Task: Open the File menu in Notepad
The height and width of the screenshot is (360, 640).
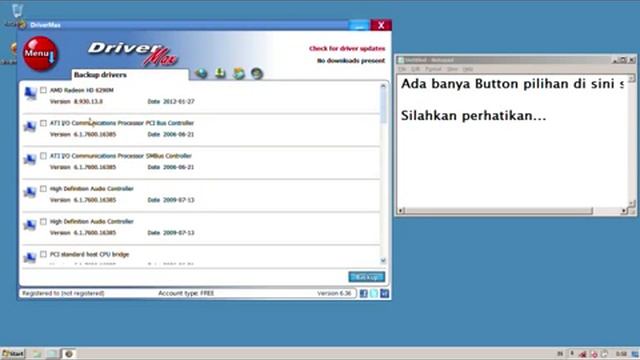Action: point(402,69)
